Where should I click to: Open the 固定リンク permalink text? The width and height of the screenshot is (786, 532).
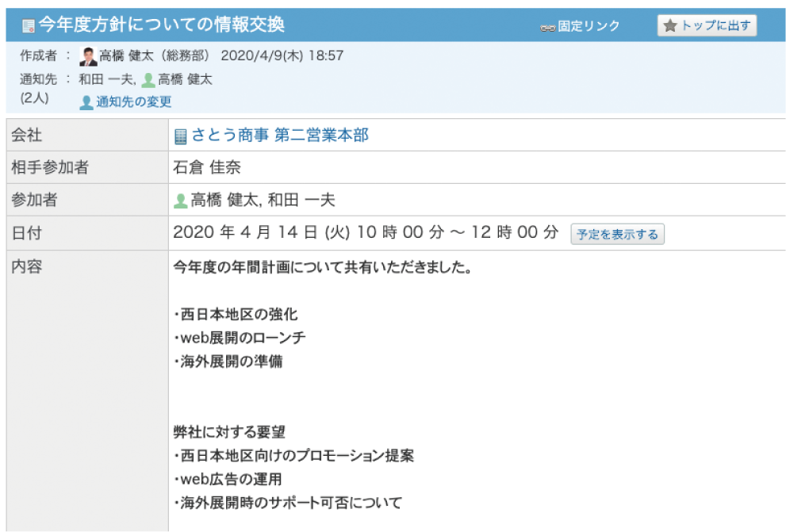588,26
